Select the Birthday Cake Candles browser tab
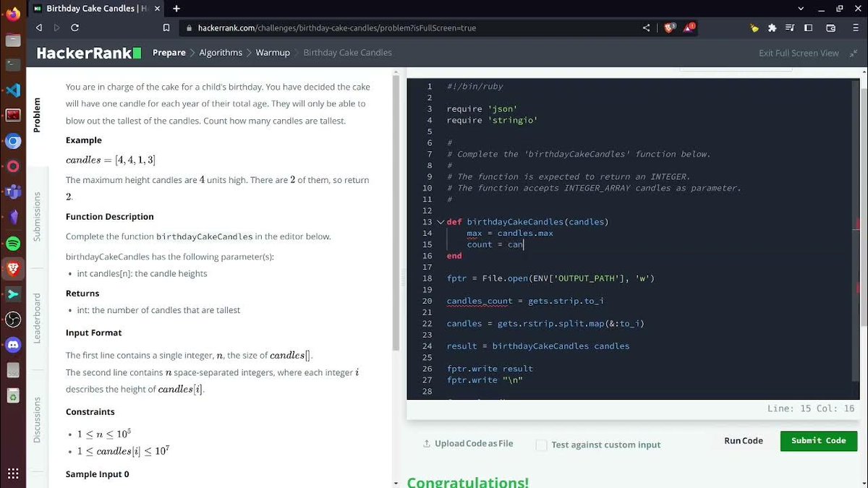The image size is (868, 488). tap(95, 9)
